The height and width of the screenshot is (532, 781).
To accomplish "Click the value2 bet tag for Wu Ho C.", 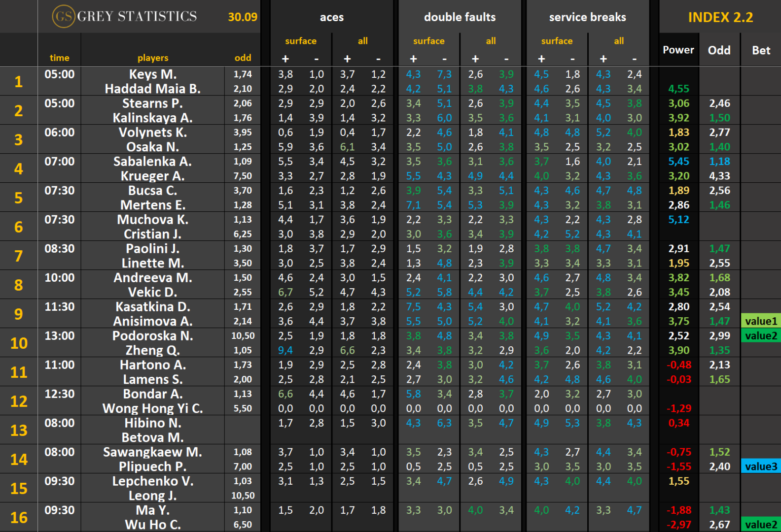I will (x=761, y=525).
